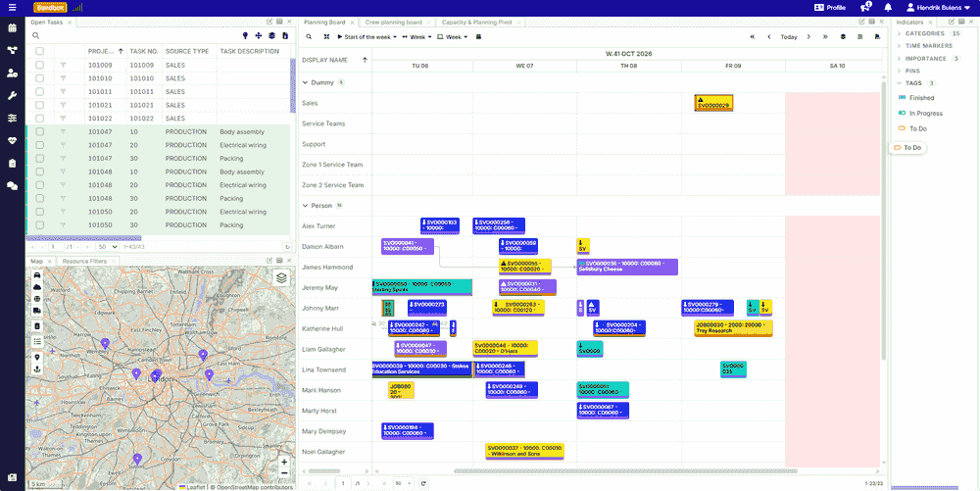This screenshot has height=491, width=980.
Task: Check the select-all checkbox in Open Tasks
Action: click(40, 51)
